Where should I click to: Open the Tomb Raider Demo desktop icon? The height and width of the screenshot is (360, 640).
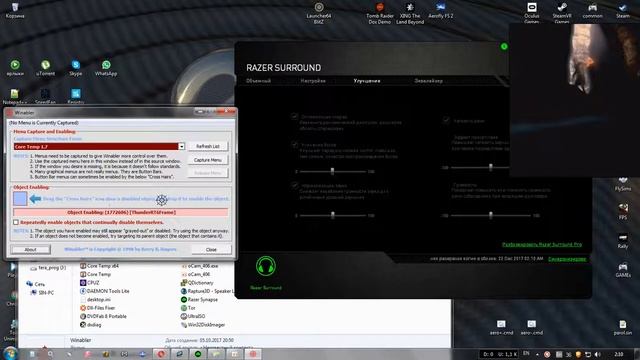tap(380, 13)
